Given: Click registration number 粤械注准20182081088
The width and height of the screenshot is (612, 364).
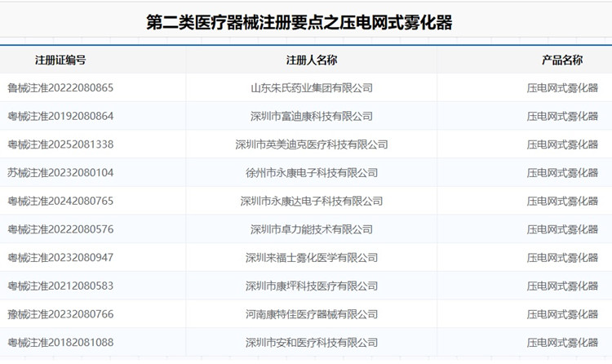Looking at the screenshot, I should 60,343.
